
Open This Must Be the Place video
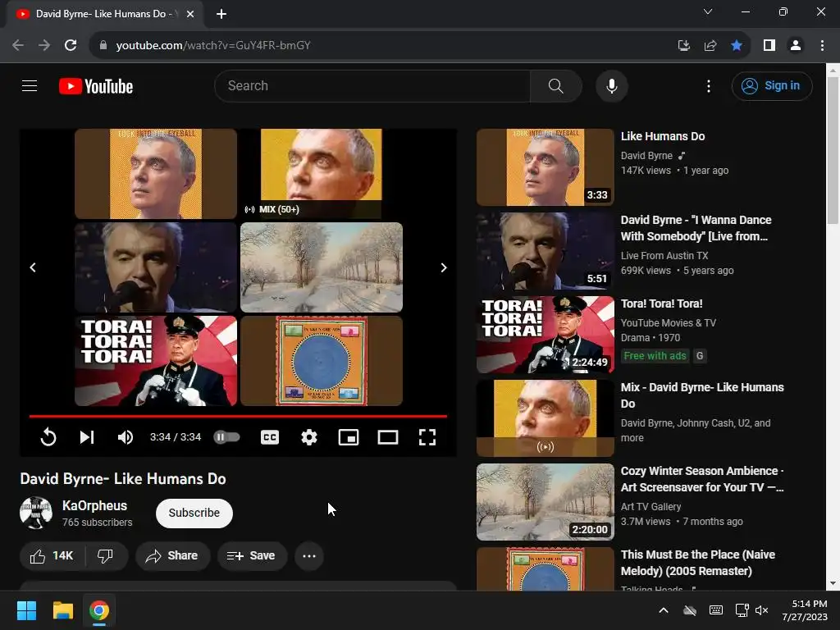697,563
